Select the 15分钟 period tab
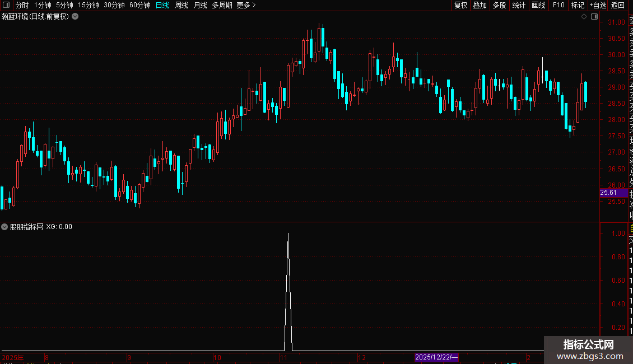The width and height of the screenshot is (633, 364). [88, 5]
